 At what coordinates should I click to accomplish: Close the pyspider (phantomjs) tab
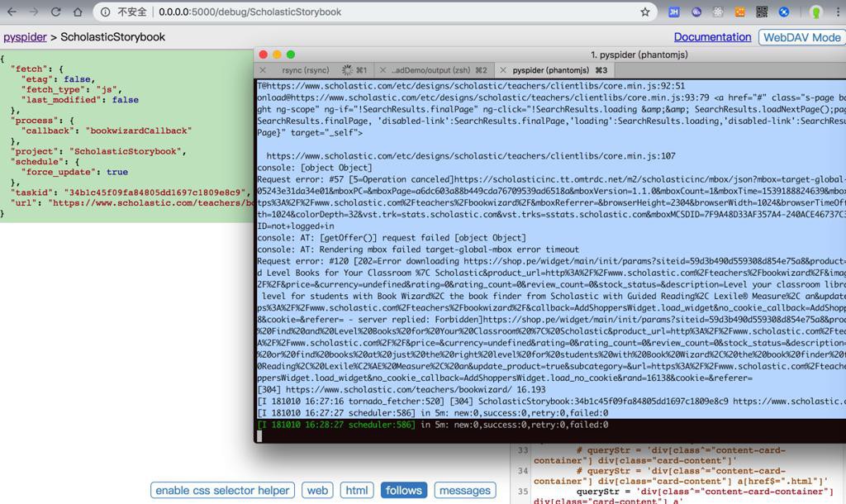(x=503, y=70)
